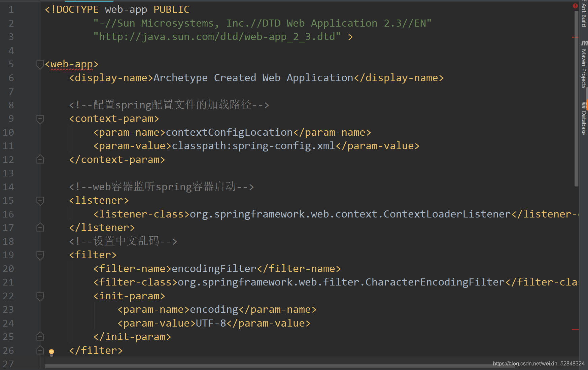Click the Sun Microsystems DTD string
The image size is (588, 370).
pos(262,23)
